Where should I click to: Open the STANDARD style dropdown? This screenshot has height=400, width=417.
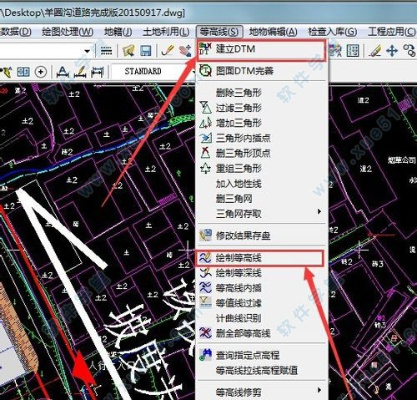tap(153, 71)
